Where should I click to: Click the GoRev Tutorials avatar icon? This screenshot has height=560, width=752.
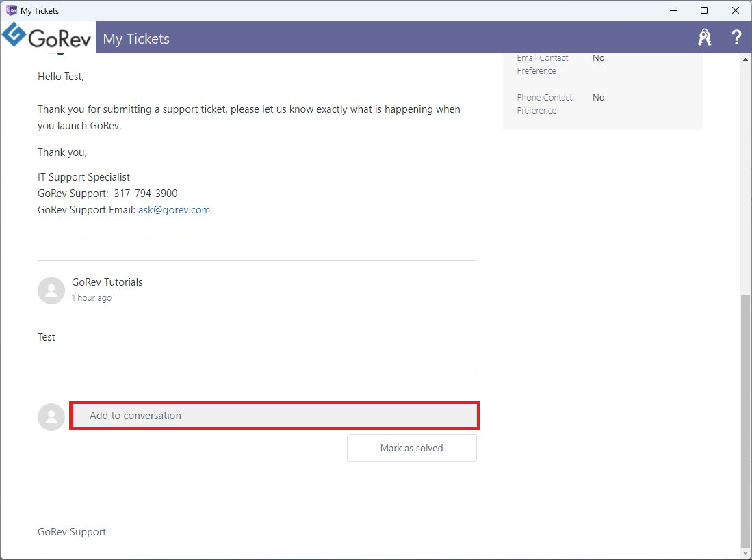51,291
